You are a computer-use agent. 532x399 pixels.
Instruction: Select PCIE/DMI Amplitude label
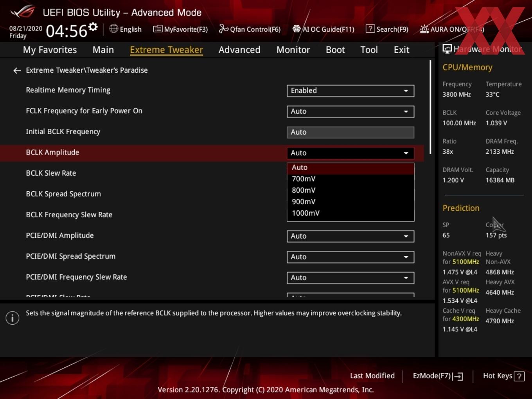point(60,235)
